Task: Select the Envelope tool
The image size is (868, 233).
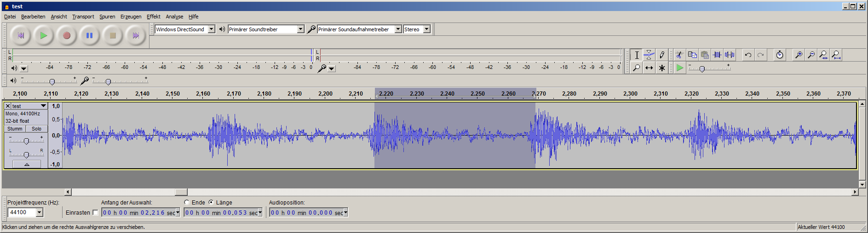Action: point(649,55)
